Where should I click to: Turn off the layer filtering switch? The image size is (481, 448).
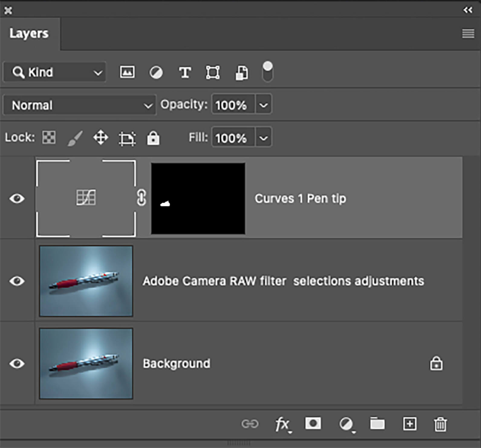[268, 72]
